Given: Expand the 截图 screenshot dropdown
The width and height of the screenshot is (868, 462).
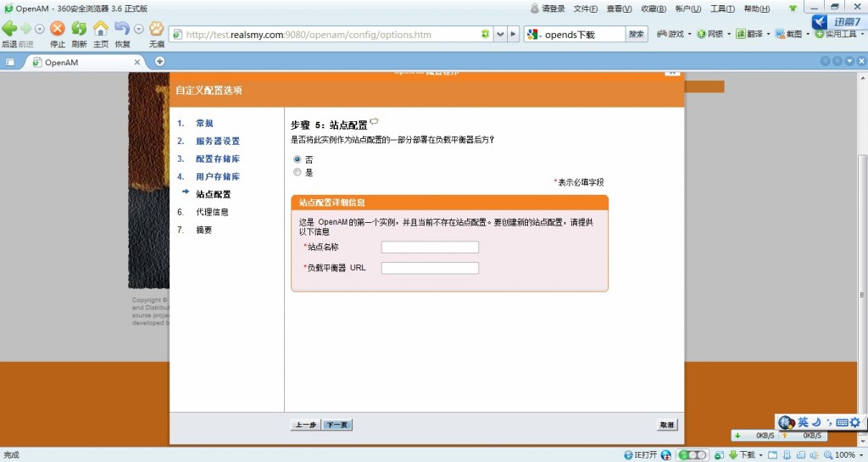Looking at the screenshot, I should (x=808, y=34).
